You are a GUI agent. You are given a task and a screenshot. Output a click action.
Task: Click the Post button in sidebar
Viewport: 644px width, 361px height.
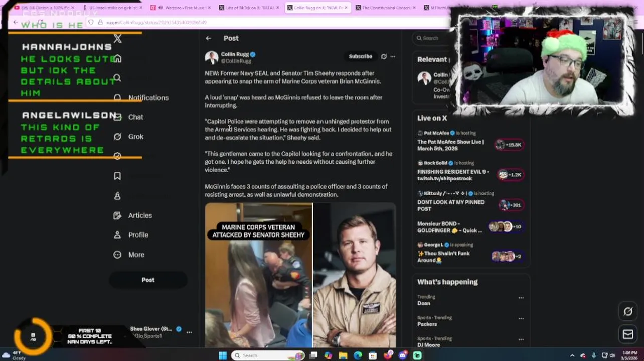(x=148, y=280)
